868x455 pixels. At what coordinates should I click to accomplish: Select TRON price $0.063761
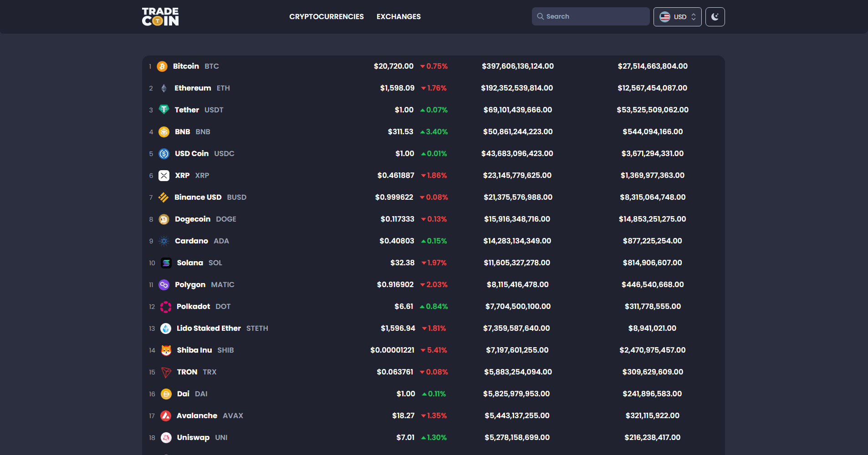pos(395,372)
